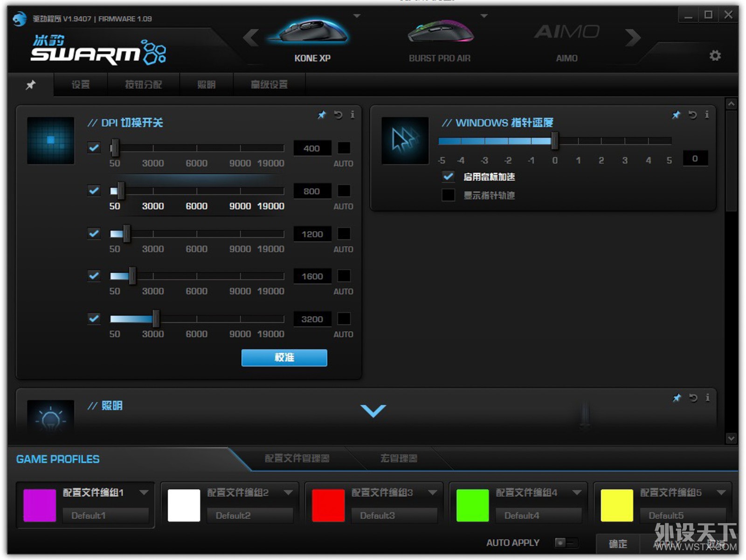Viewport: 746px width, 560px height.
Task: Open dropdown of 配置文件编组5
Action: (x=721, y=492)
